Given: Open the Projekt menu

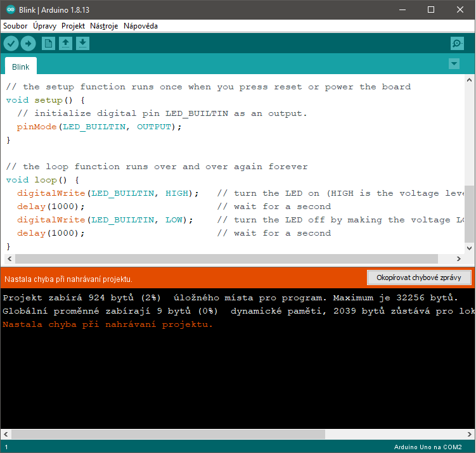Looking at the screenshot, I should coord(73,26).
